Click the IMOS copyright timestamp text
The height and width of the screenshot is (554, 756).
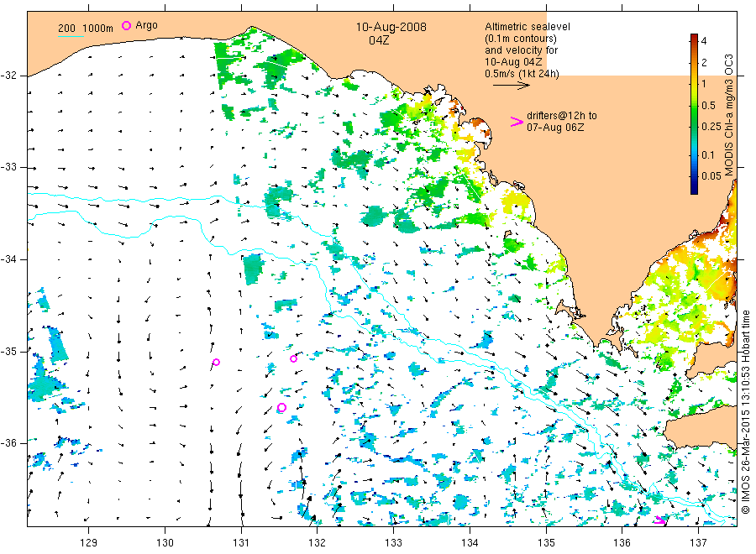coord(745,412)
